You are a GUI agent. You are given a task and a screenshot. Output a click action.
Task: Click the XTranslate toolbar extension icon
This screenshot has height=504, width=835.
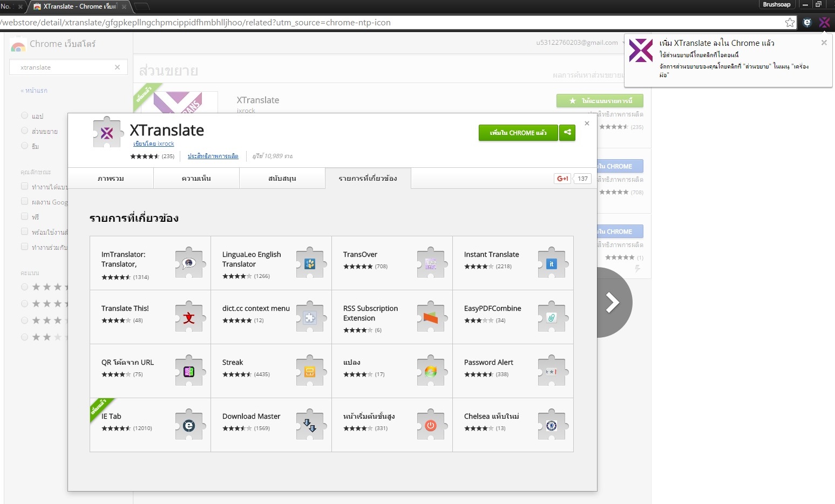824,23
